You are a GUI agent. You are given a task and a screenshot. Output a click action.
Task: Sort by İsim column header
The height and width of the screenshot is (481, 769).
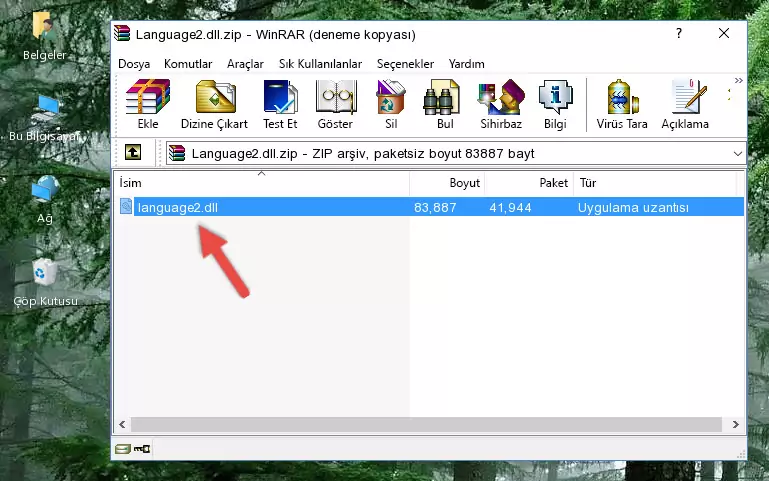[x=262, y=183]
